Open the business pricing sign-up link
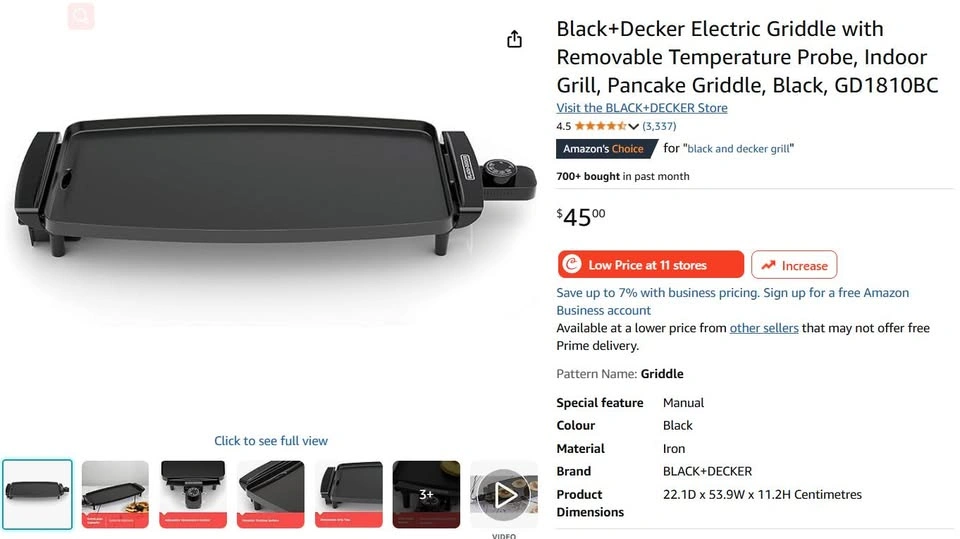The height and width of the screenshot is (539, 960). 732,301
